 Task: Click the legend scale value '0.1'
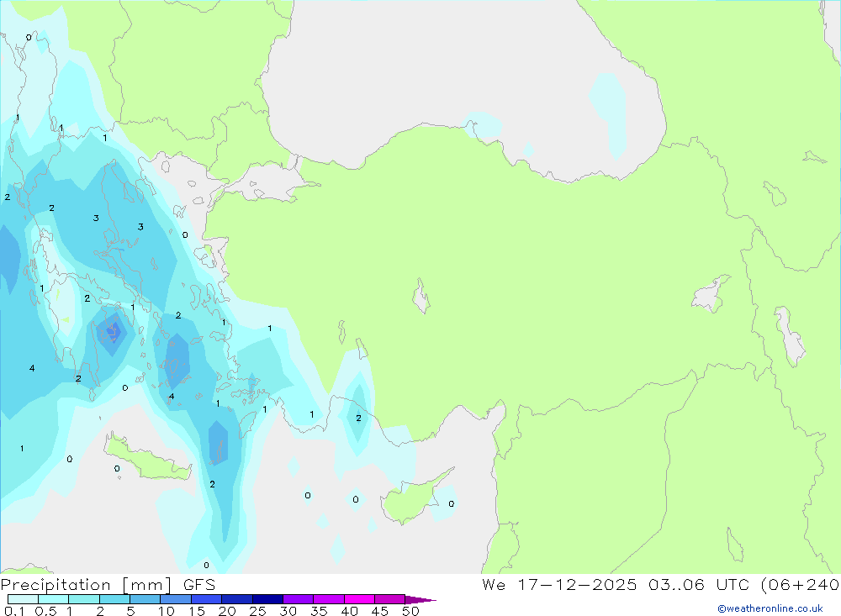(x=14, y=611)
